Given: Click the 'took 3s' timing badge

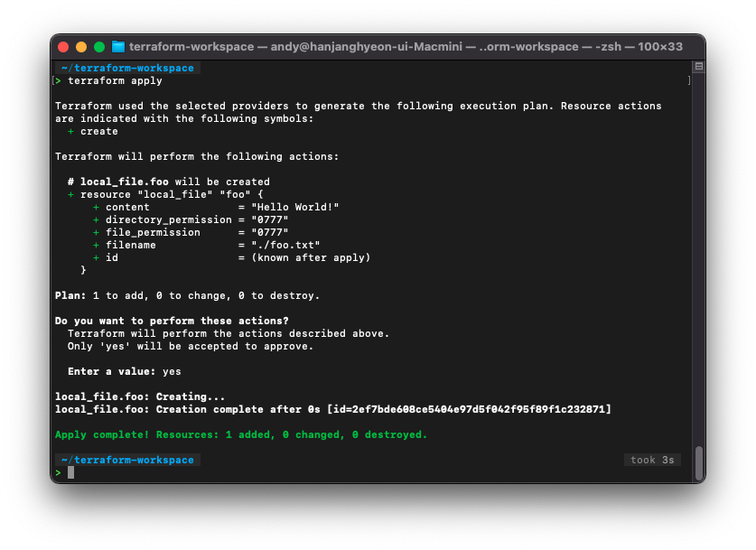Looking at the screenshot, I should tap(652, 460).
